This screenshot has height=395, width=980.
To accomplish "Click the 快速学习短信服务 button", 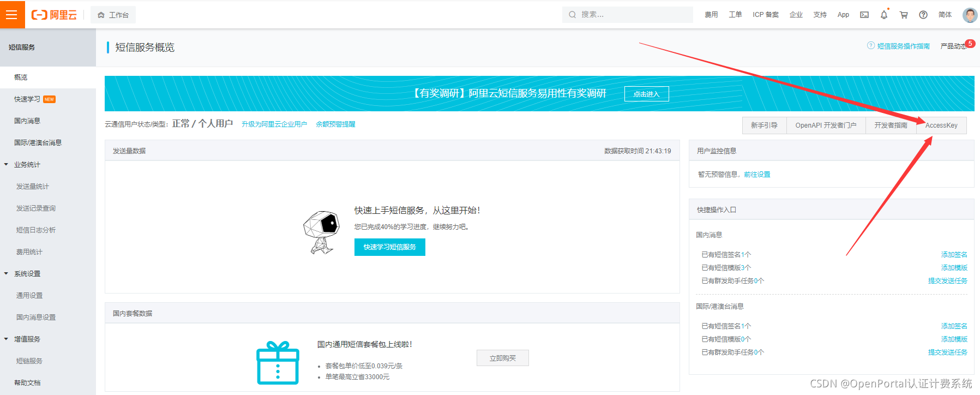I will click(390, 247).
